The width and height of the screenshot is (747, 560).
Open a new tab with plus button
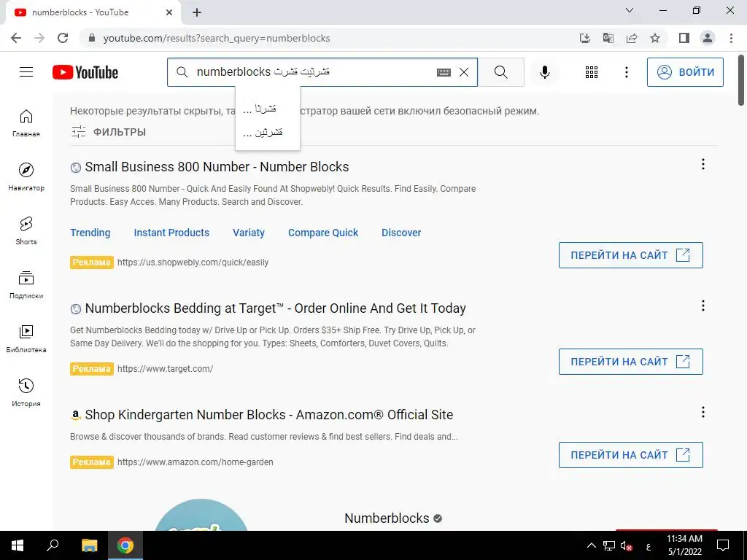[197, 13]
